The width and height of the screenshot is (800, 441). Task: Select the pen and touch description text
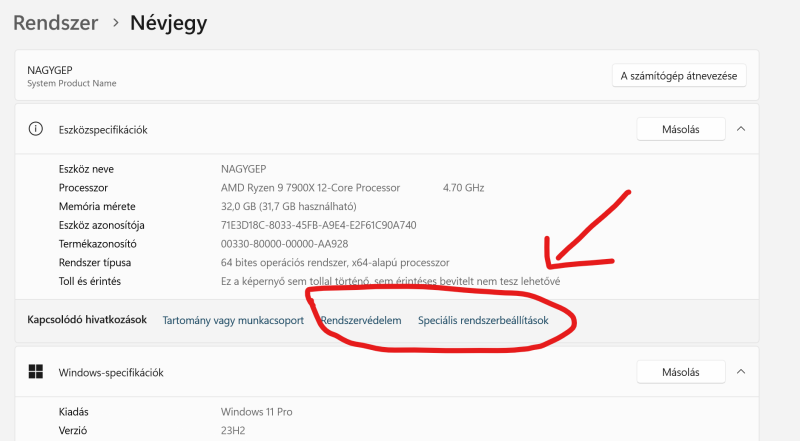click(x=390, y=281)
